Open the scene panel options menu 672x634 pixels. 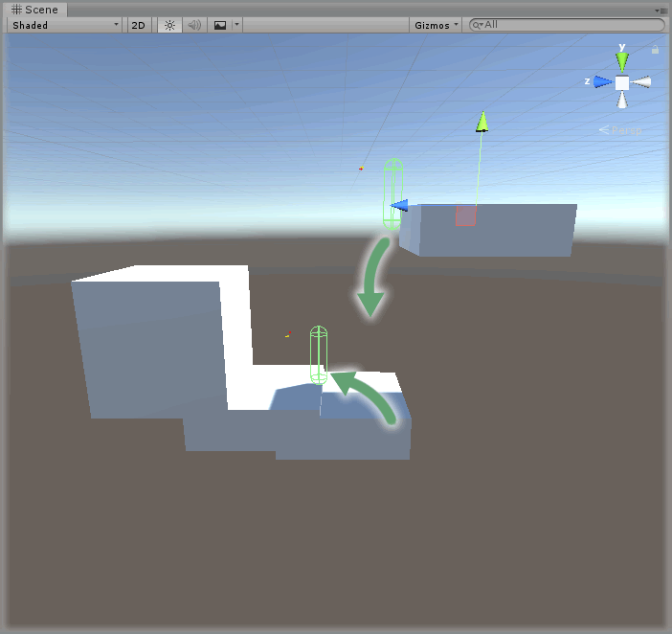[661, 11]
